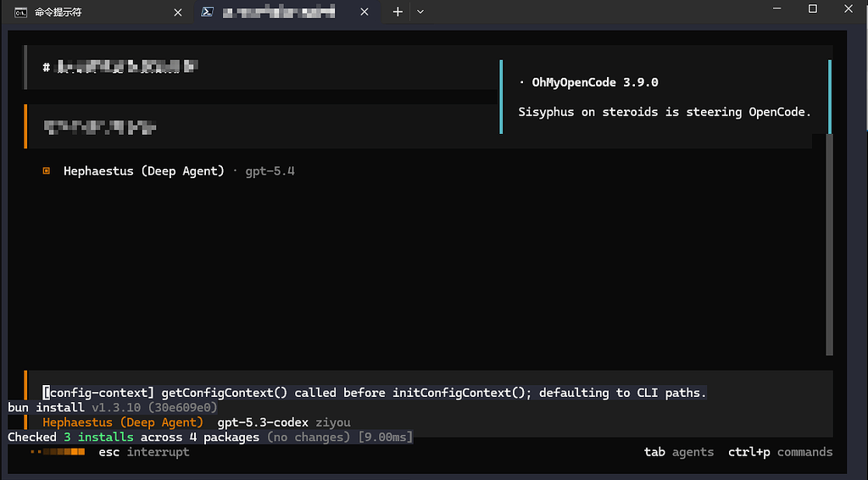Expand the new tab profile dropdown
The width and height of the screenshot is (868, 480).
pos(420,12)
